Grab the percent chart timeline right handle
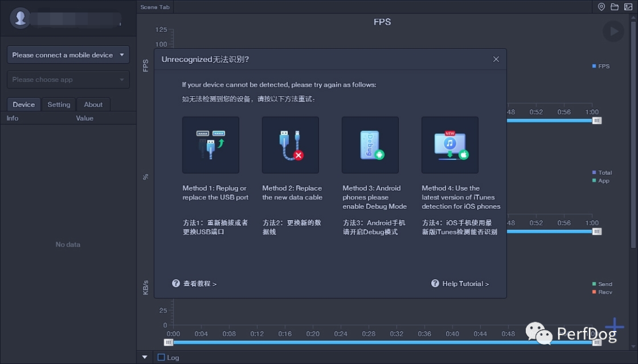Image resolution: width=638 pixels, height=364 pixels. tap(597, 232)
